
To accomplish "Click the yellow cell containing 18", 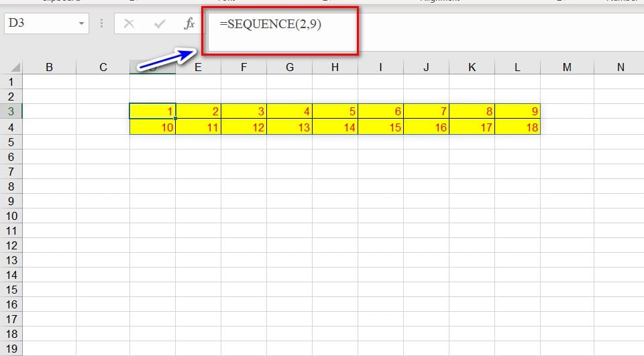I will [517, 127].
